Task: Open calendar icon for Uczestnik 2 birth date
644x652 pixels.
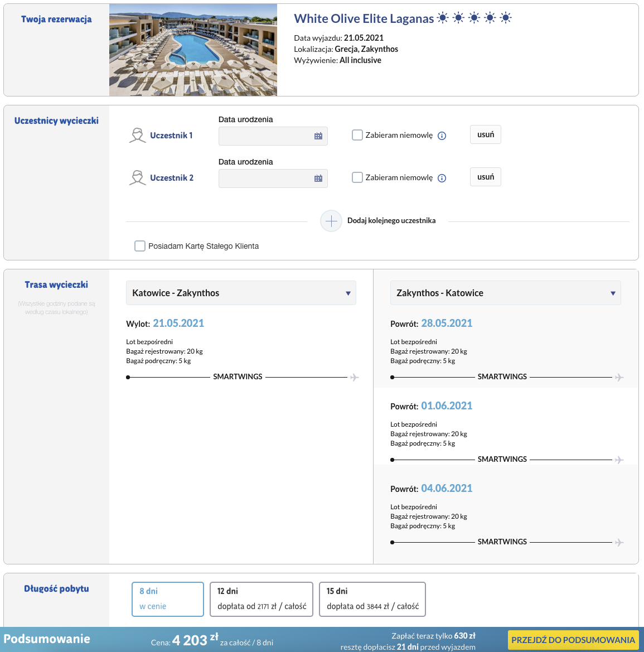Action: click(318, 178)
